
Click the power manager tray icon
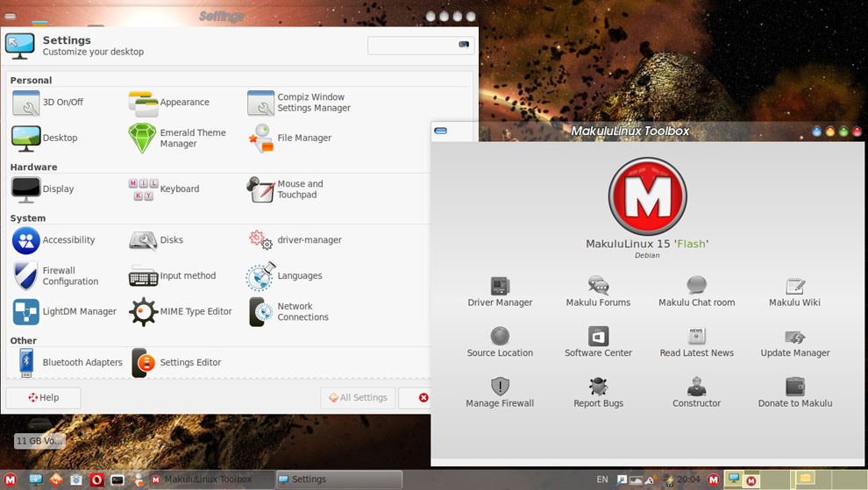[x=669, y=480]
